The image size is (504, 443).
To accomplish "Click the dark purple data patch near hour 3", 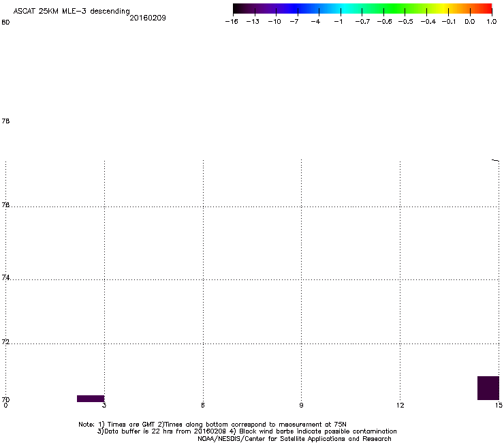I will coord(91,399).
